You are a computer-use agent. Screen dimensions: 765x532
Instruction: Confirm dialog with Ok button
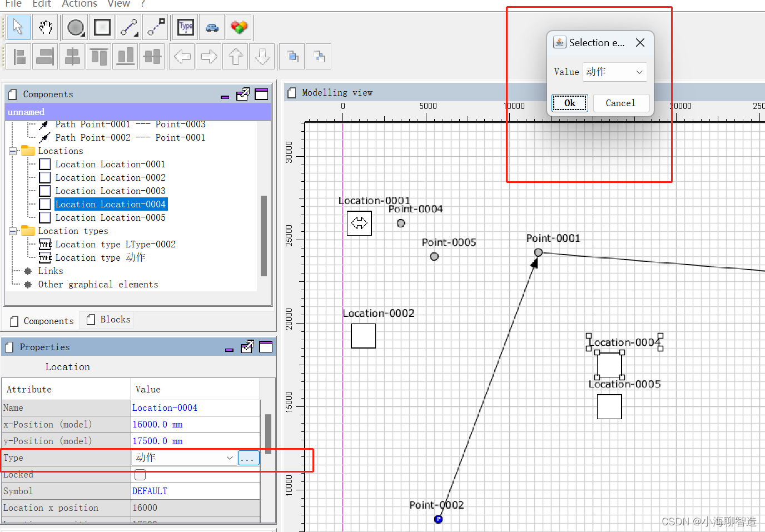570,103
